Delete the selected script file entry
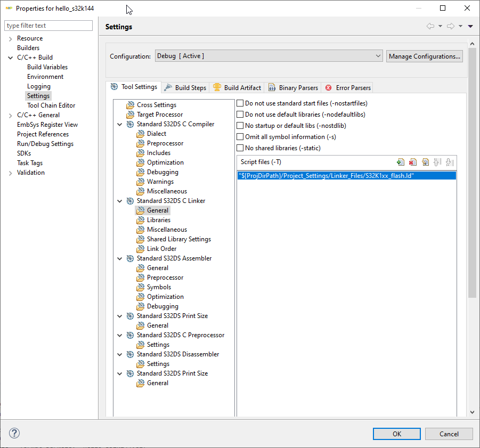Image resolution: width=480 pixels, height=448 pixels. pyautogui.click(x=413, y=162)
